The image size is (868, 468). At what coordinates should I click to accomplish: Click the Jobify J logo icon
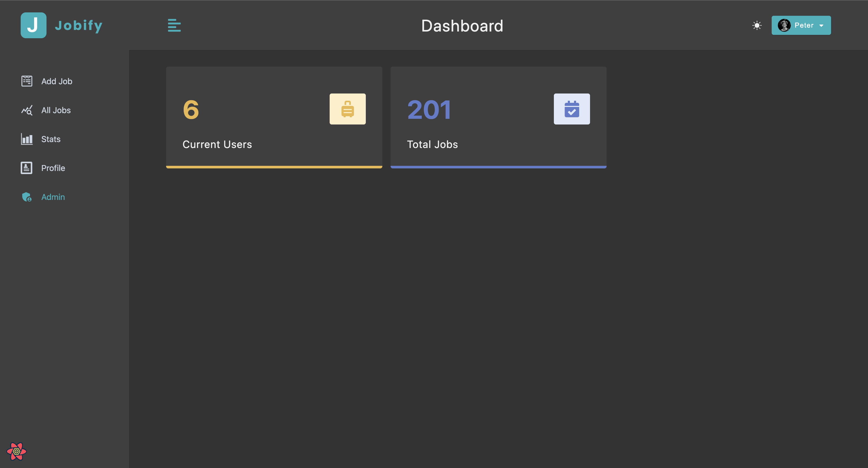[x=33, y=25]
